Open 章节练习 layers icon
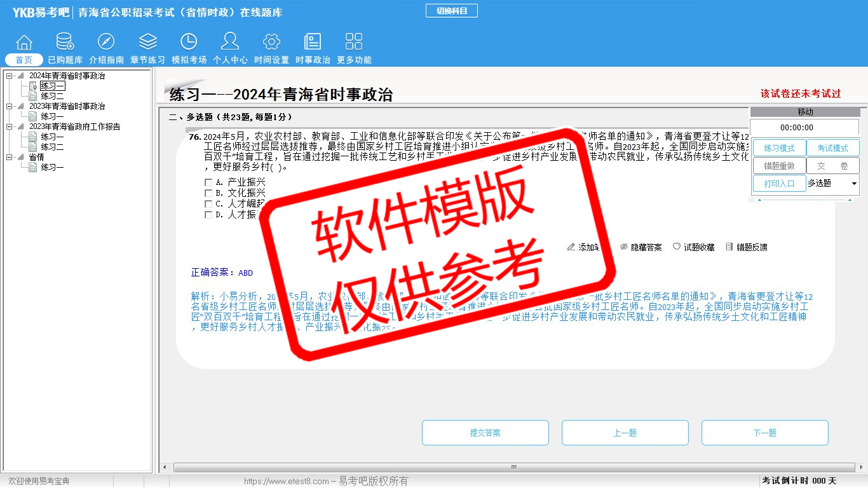 pos(147,43)
